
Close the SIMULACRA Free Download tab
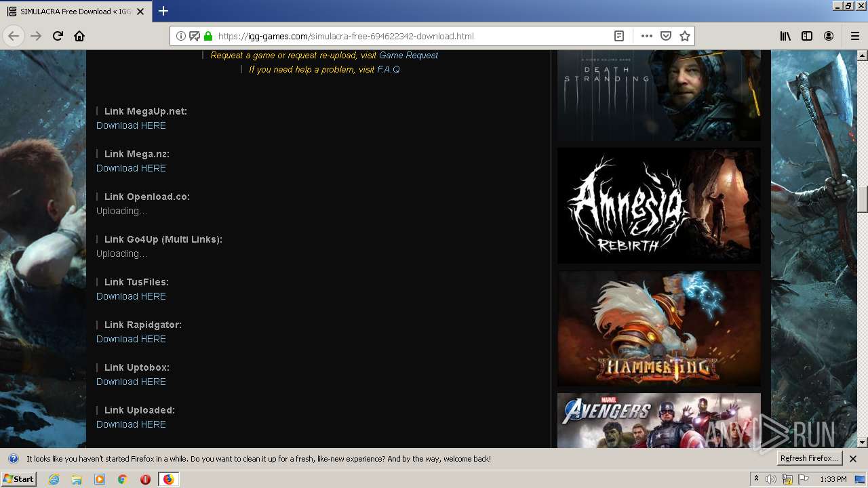140,12
